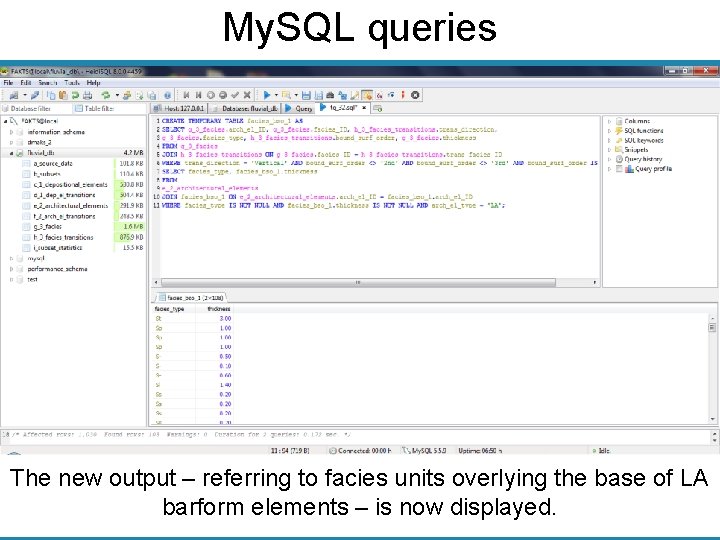This screenshot has height=540, width=720.
Task: Collapse the fluvial_db database node
Action: click(x=11, y=153)
